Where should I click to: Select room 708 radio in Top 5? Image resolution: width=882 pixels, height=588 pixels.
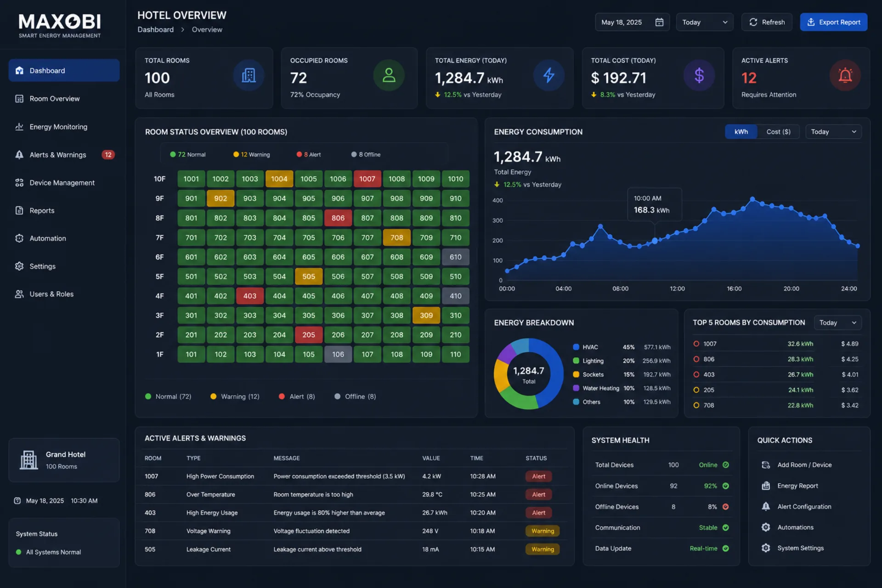coord(696,405)
